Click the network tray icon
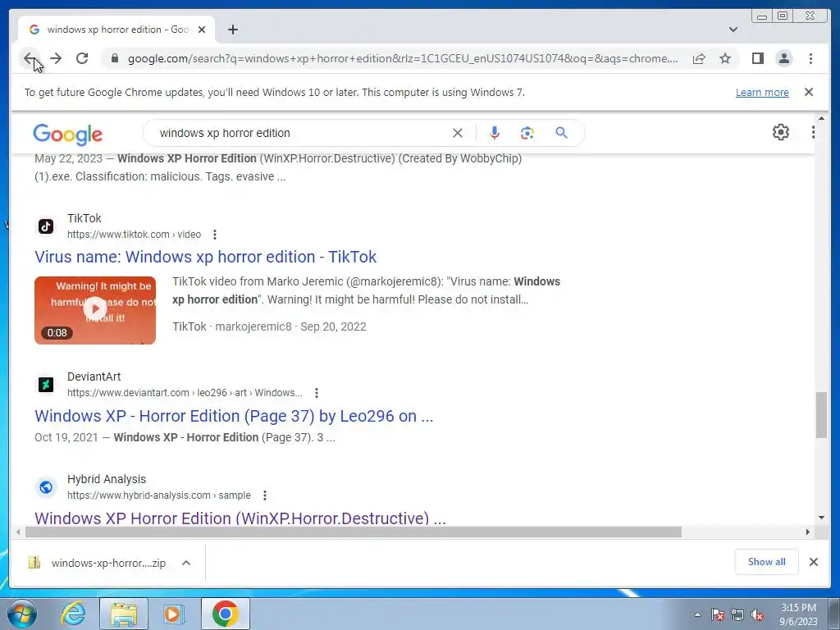The width and height of the screenshot is (840, 630). [737, 614]
